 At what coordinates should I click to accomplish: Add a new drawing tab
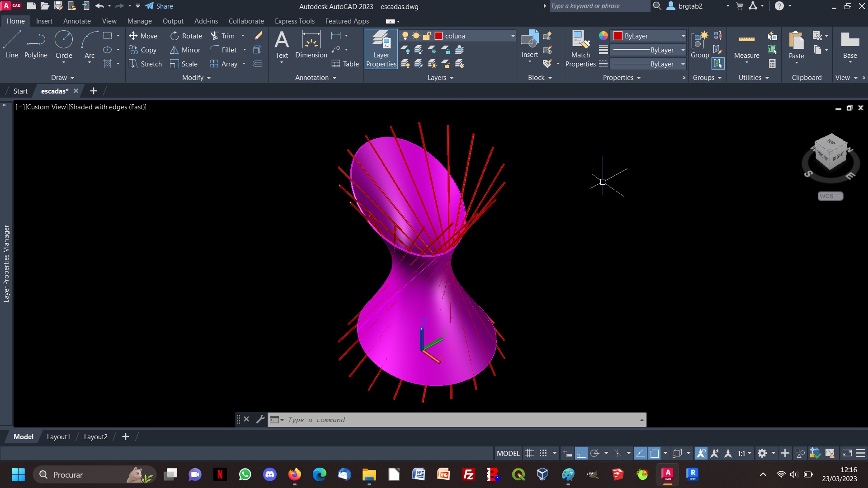click(94, 91)
